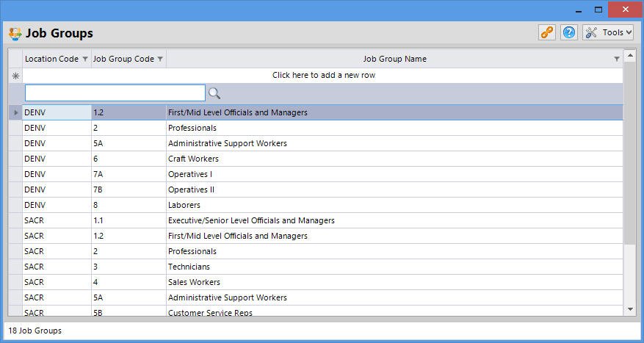The height and width of the screenshot is (343, 644).
Task: Open the blue Help question mark icon
Action: click(569, 32)
